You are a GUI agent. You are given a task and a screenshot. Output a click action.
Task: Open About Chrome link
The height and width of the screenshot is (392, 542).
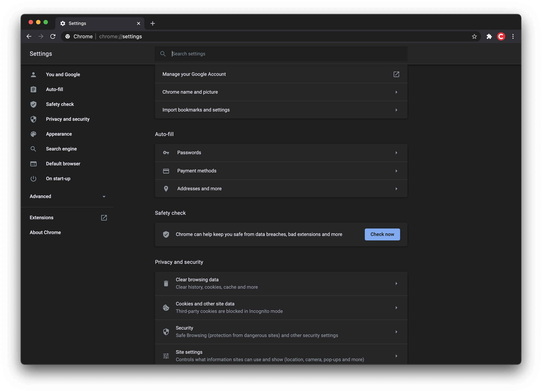(45, 232)
